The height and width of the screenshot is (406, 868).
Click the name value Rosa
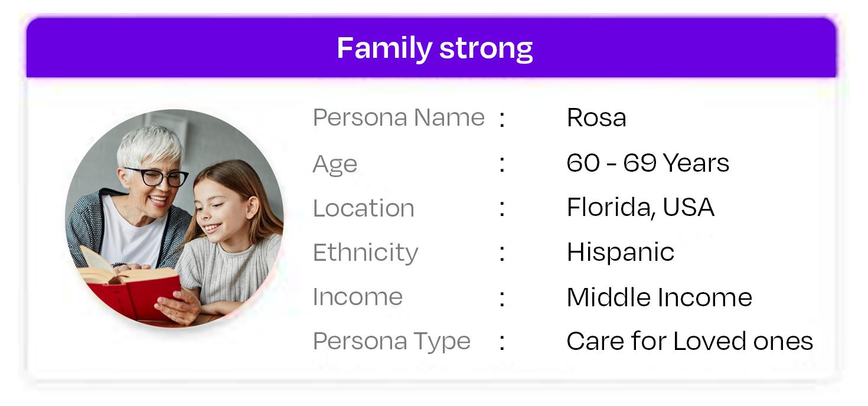pos(596,117)
